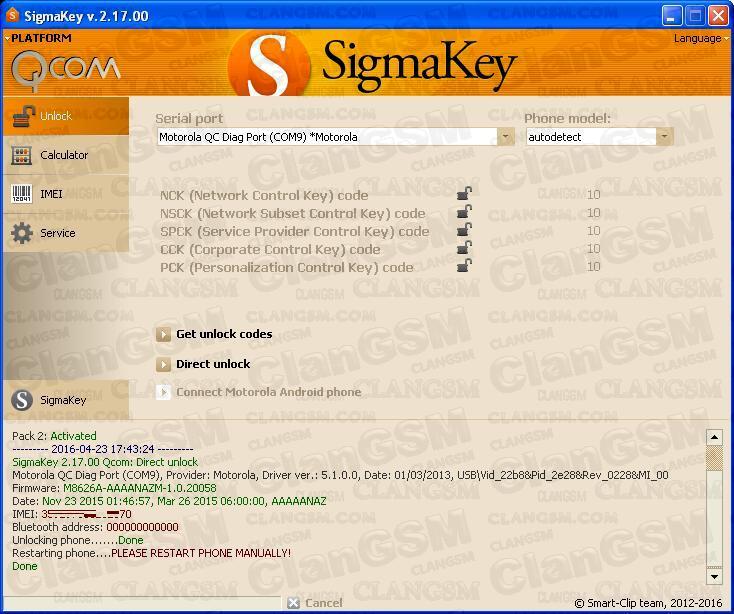Screen dimensions: 734x614
Task: Click the 2016-04-23 17:43:24 timestamp line
Action: (x=103, y=449)
